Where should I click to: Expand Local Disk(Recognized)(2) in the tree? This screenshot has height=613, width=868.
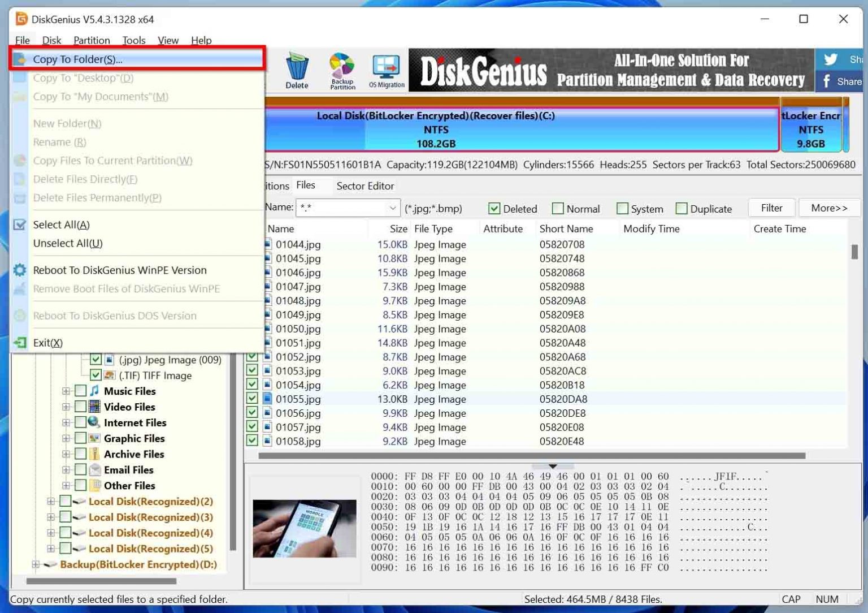click(x=50, y=501)
